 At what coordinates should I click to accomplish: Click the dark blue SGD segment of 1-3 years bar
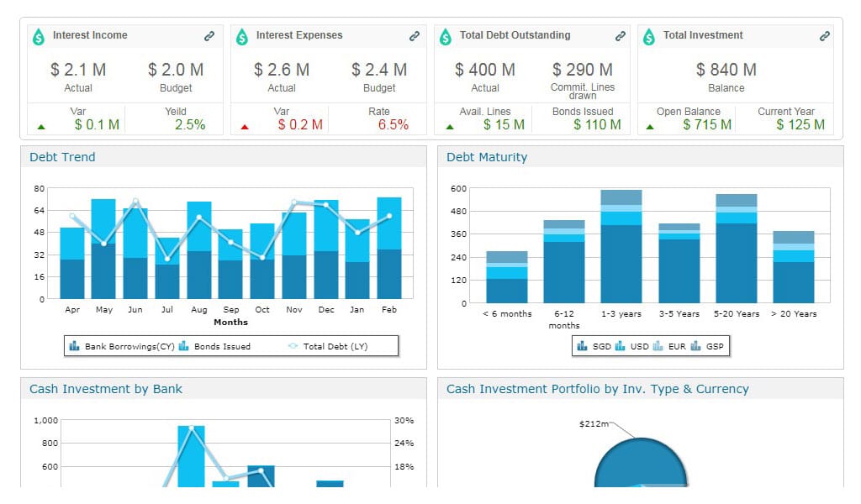[621, 264]
